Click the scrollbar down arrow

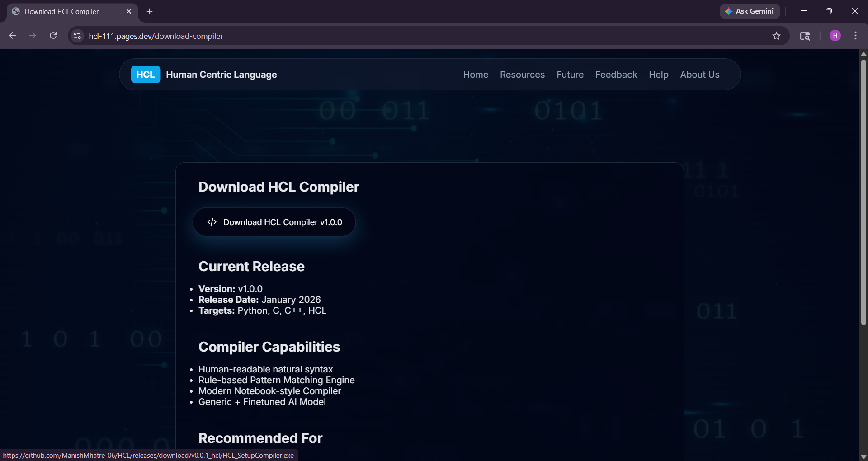click(x=863, y=456)
